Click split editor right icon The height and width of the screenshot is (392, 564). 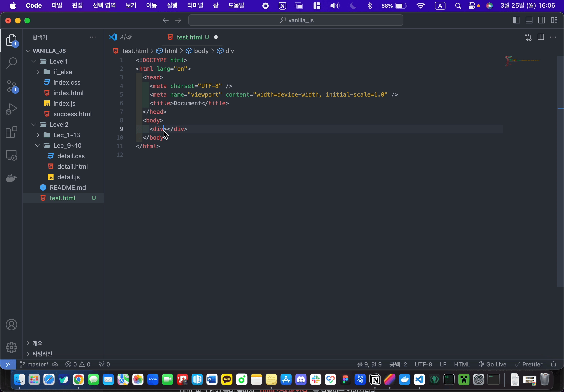tap(541, 37)
